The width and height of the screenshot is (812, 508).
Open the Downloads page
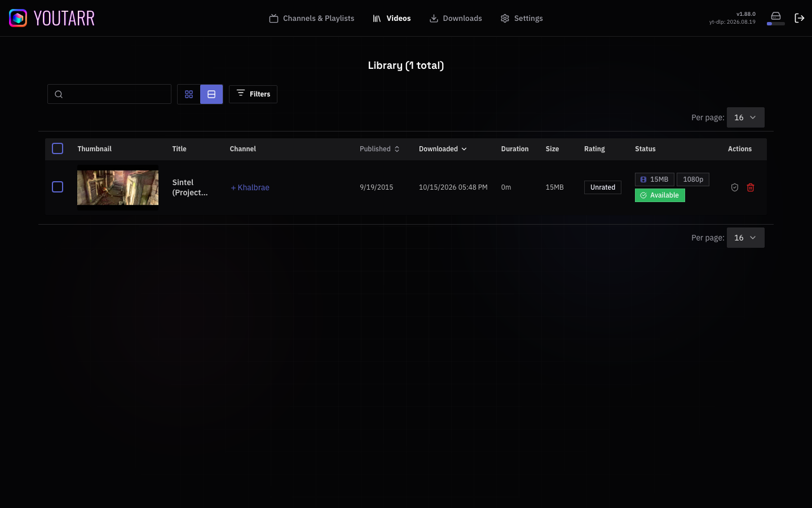coord(456,18)
